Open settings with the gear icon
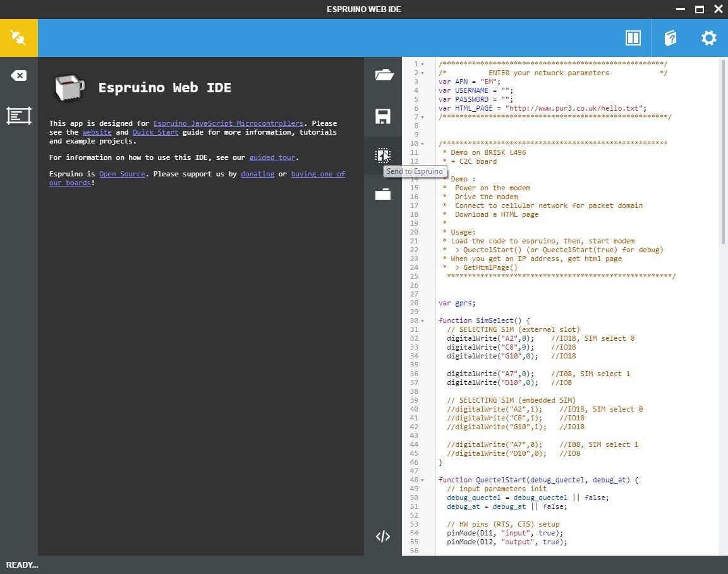The height and width of the screenshot is (574, 728). tap(708, 38)
